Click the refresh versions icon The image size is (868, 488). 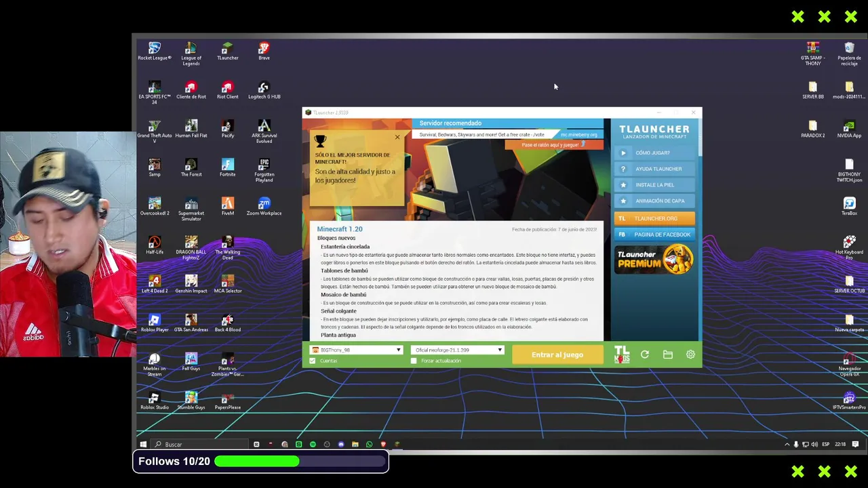(645, 354)
